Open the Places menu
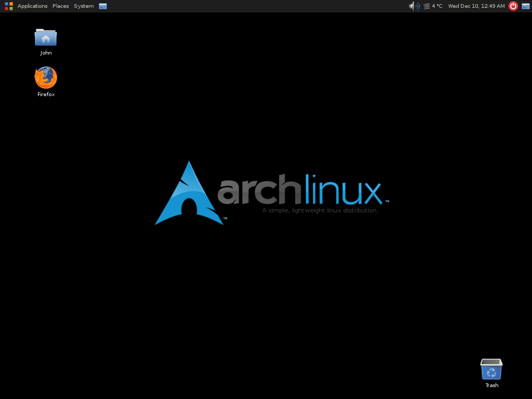The width and height of the screenshot is (532, 399). click(60, 6)
